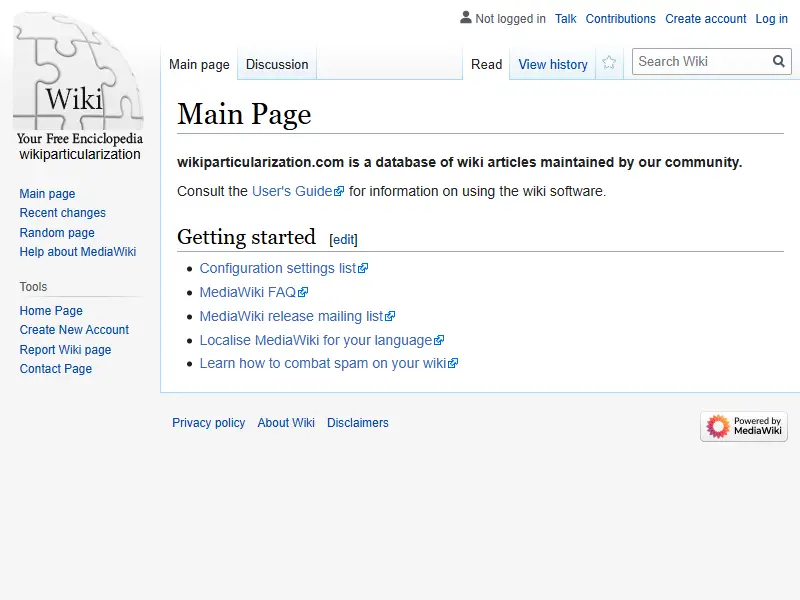800x600 pixels.
Task: Click Create New Account under Tools
Action: (x=74, y=330)
